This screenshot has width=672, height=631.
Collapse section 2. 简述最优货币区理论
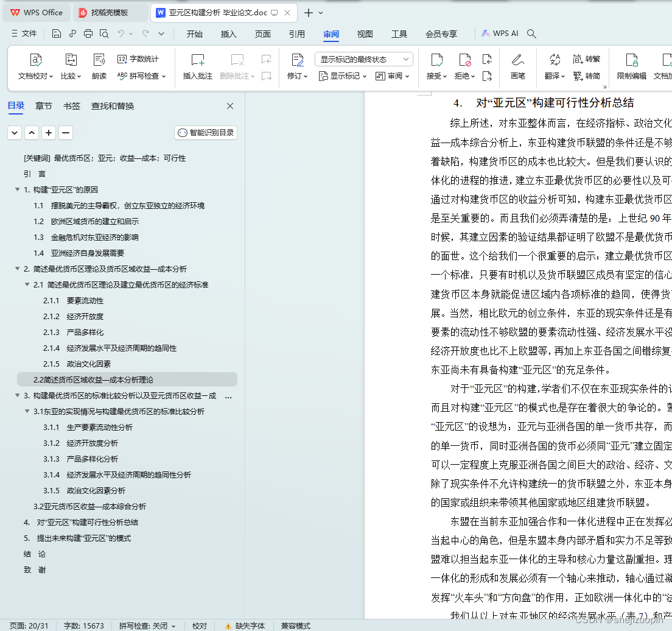click(x=18, y=269)
